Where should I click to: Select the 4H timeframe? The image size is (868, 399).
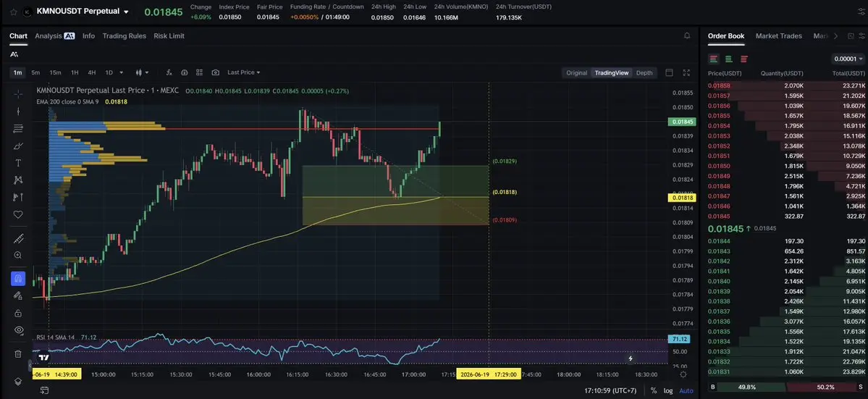click(92, 72)
